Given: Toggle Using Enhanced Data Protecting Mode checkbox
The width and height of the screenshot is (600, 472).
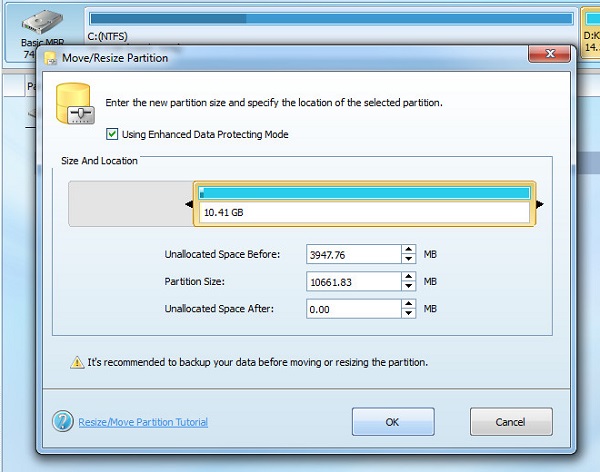Looking at the screenshot, I should coord(112,134).
